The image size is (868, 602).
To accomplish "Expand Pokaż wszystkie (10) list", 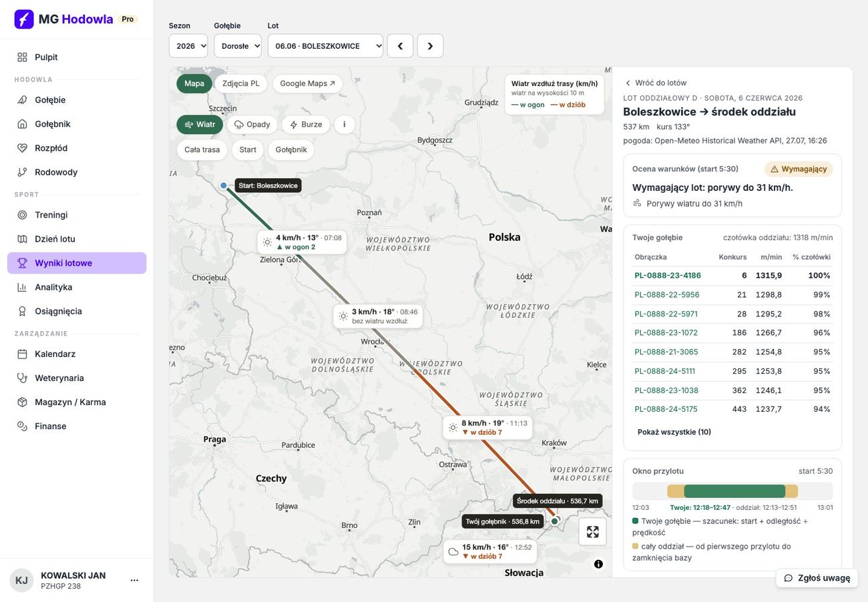I will pyautogui.click(x=674, y=432).
